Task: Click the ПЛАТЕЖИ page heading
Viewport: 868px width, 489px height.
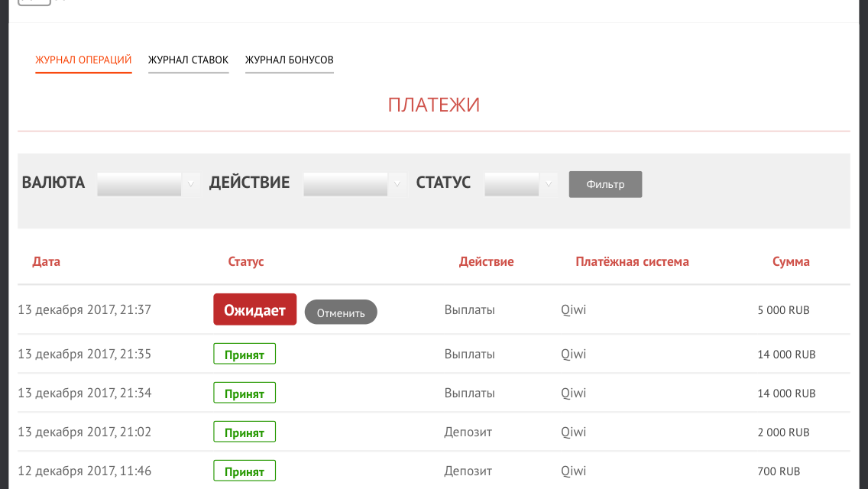Action: (x=435, y=105)
